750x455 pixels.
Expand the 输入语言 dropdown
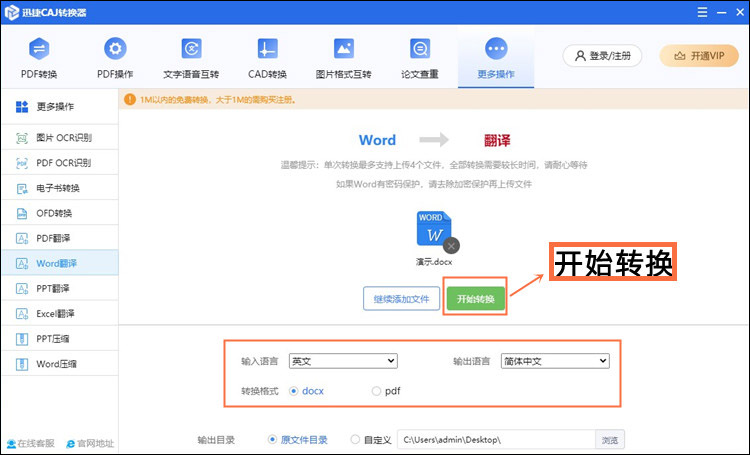(x=343, y=361)
